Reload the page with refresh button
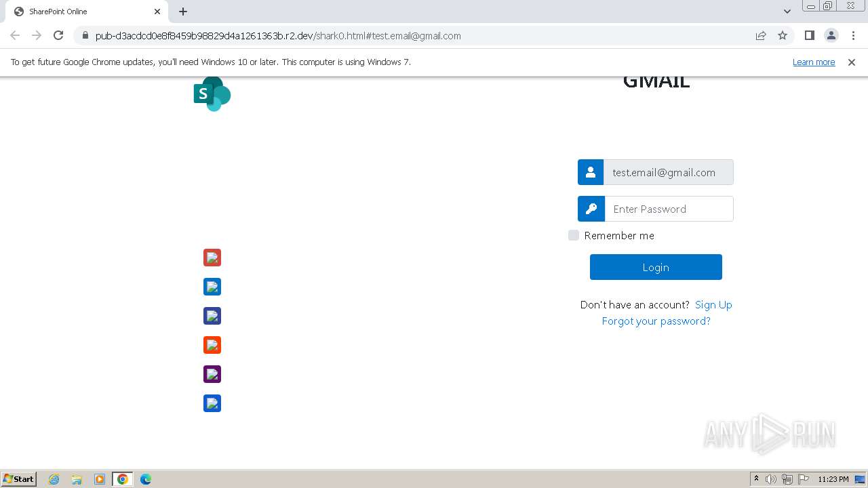868x488 pixels. click(x=58, y=35)
